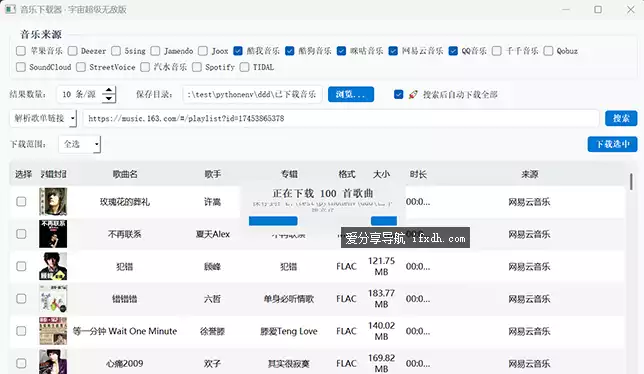
Task: Click the 选择 column header
Action: click(23, 174)
